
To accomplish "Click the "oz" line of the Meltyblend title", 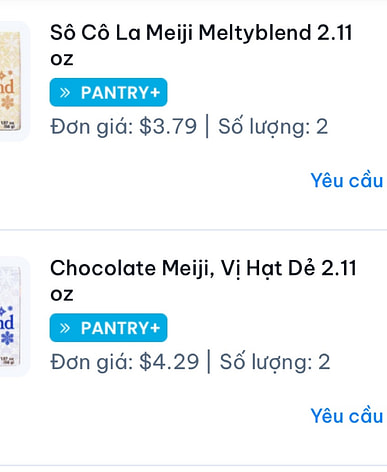I will 62,59.
